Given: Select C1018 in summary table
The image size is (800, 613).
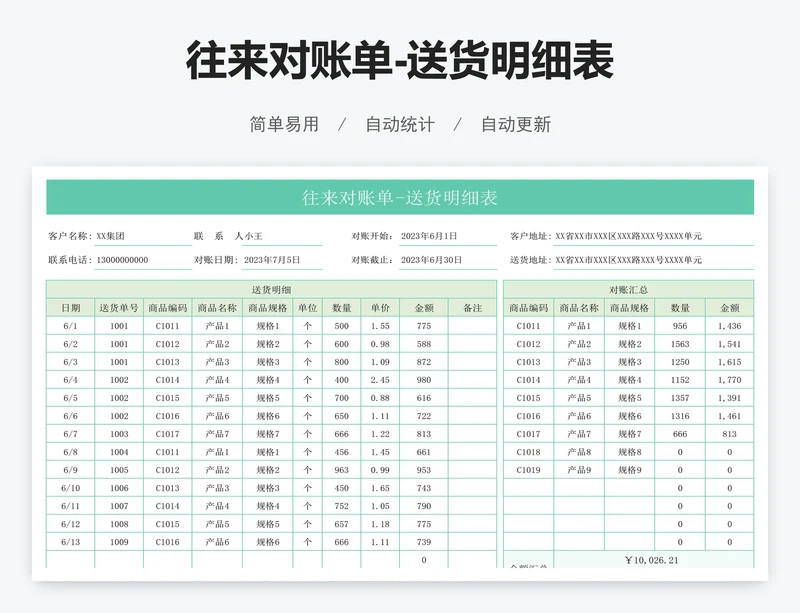Looking at the screenshot, I should [x=528, y=452].
